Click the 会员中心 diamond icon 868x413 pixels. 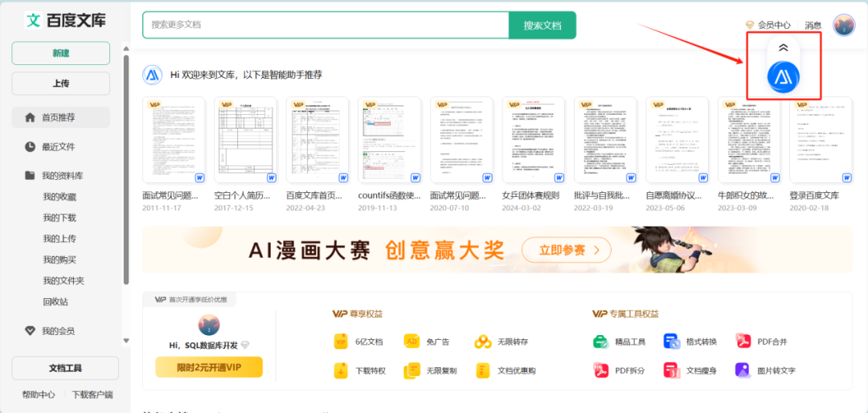(750, 25)
